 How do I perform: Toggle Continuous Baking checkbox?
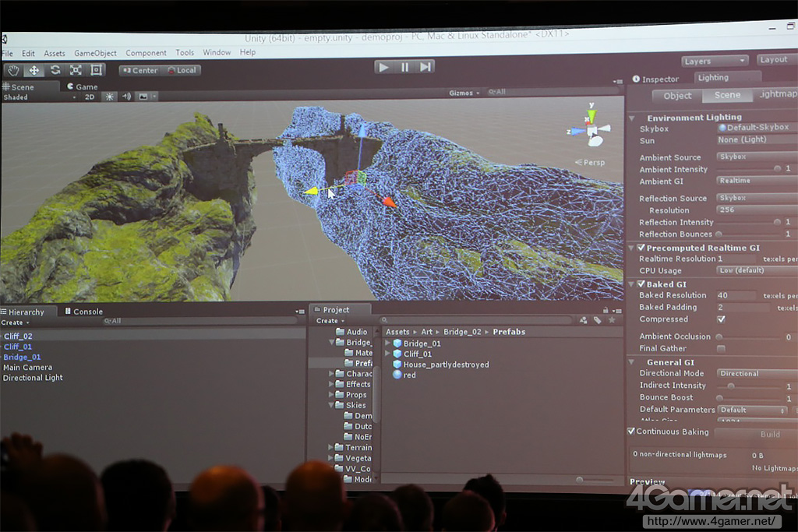631,432
